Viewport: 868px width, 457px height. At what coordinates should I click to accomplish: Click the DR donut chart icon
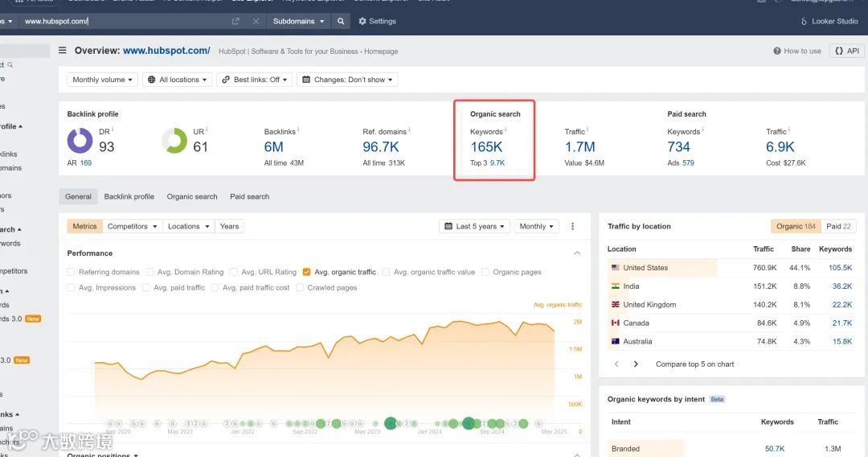(x=80, y=141)
